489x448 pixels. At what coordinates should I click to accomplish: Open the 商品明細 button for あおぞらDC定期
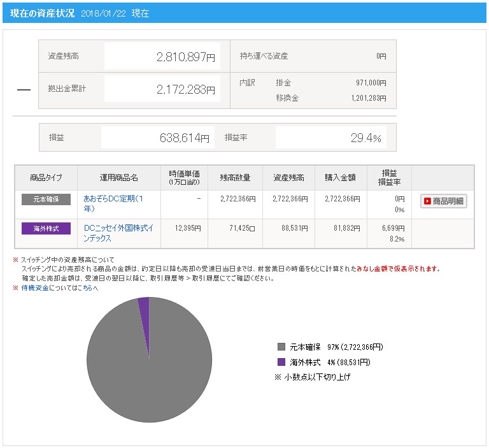click(x=443, y=201)
